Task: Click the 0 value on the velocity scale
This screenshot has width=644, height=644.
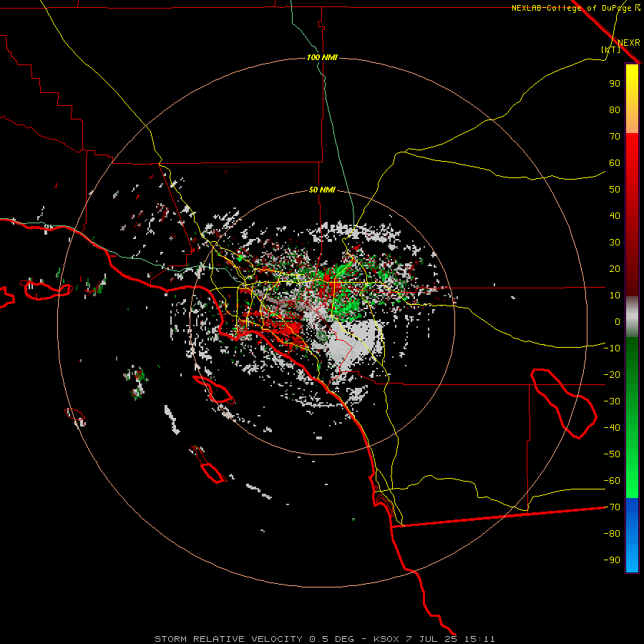Action: coord(618,322)
